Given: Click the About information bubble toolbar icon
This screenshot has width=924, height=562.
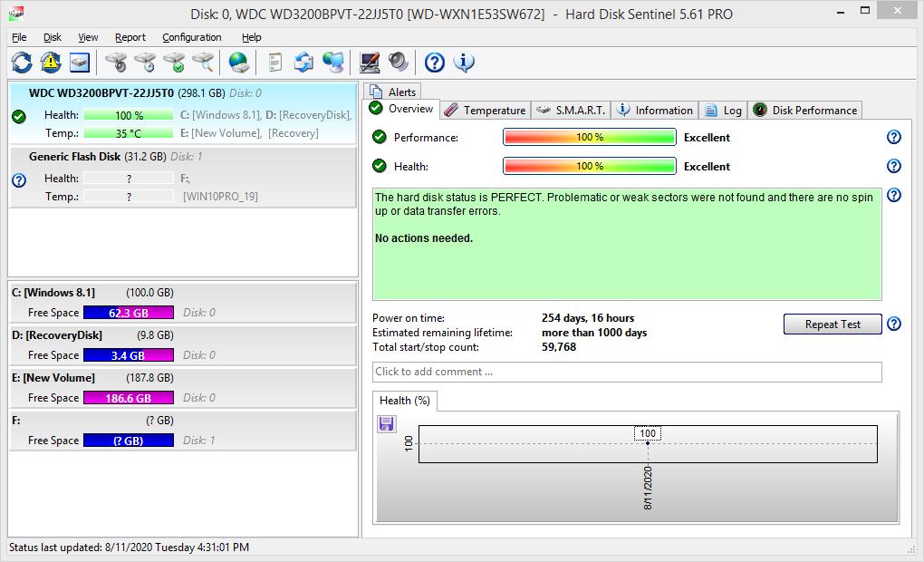Looking at the screenshot, I should pyautogui.click(x=464, y=62).
